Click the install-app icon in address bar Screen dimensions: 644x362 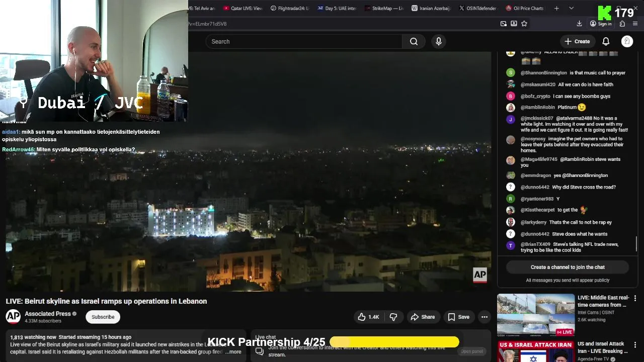(514, 24)
